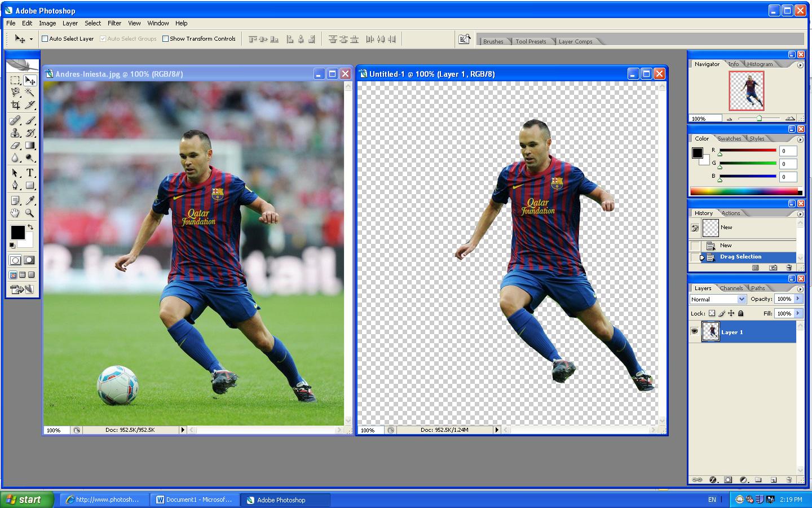Click the foreground color swatch in toolbox
The height and width of the screenshot is (508, 812).
(x=17, y=232)
